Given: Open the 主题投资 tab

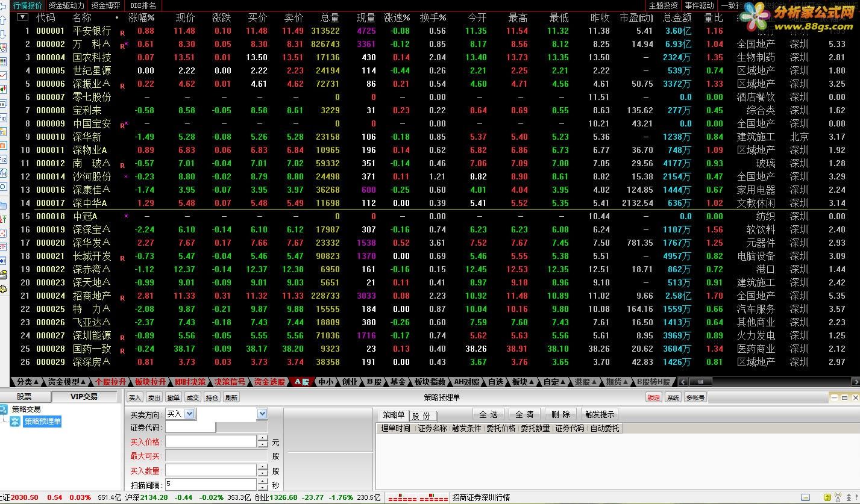Looking at the screenshot, I should [x=663, y=5].
